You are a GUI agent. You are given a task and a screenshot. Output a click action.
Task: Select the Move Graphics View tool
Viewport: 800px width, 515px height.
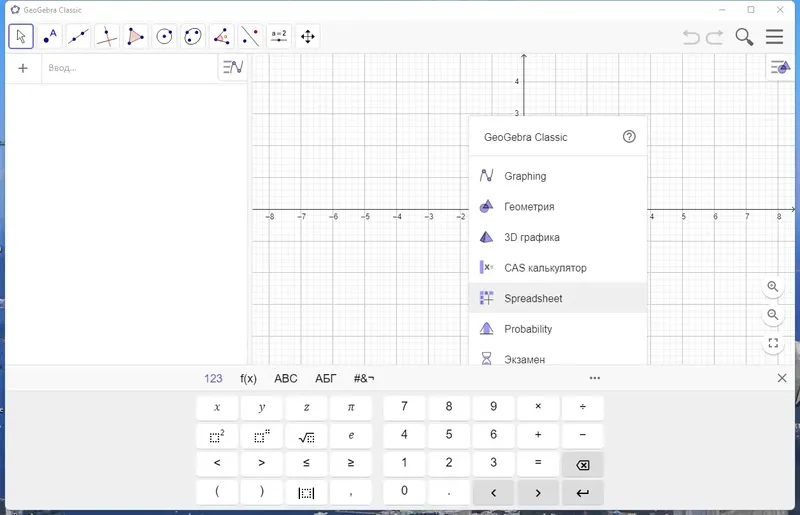tap(308, 36)
